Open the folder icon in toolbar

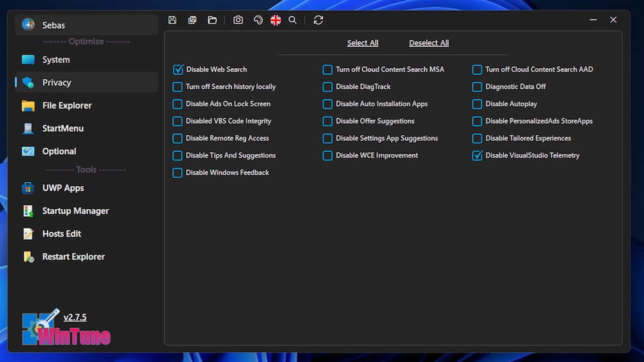tap(212, 20)
